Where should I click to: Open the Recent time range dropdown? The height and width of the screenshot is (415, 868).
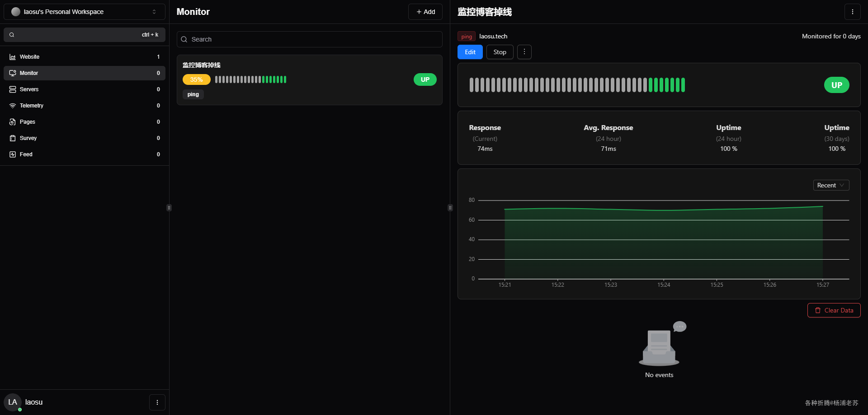coord(831,185)
